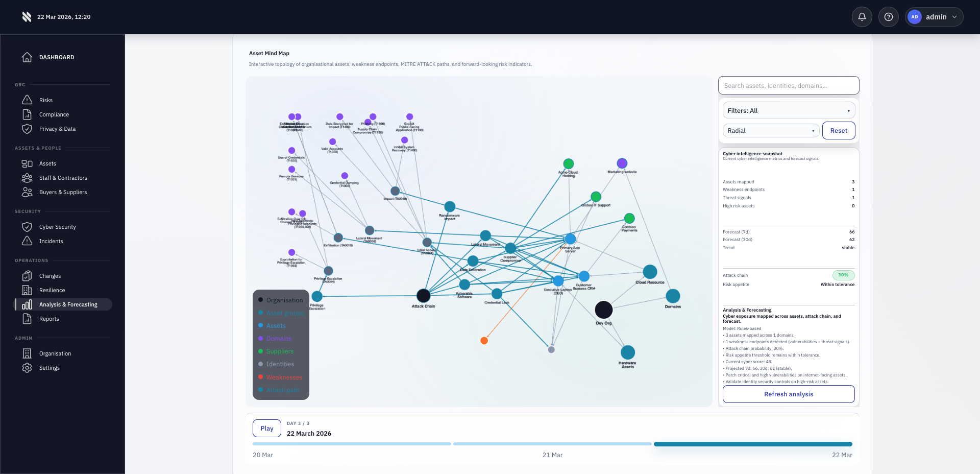Open the Risks section in the sidebar
The image size is (980, 474).
pos(45,100)
